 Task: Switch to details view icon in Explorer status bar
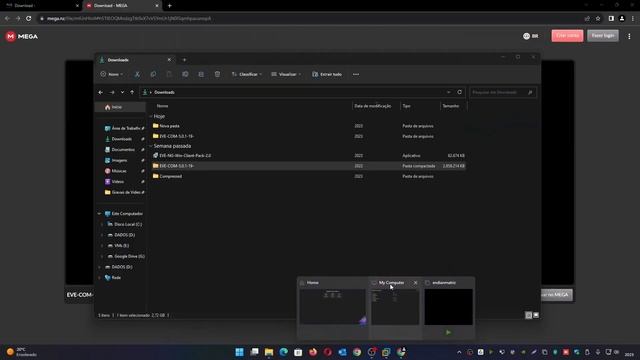click(529, 315)
